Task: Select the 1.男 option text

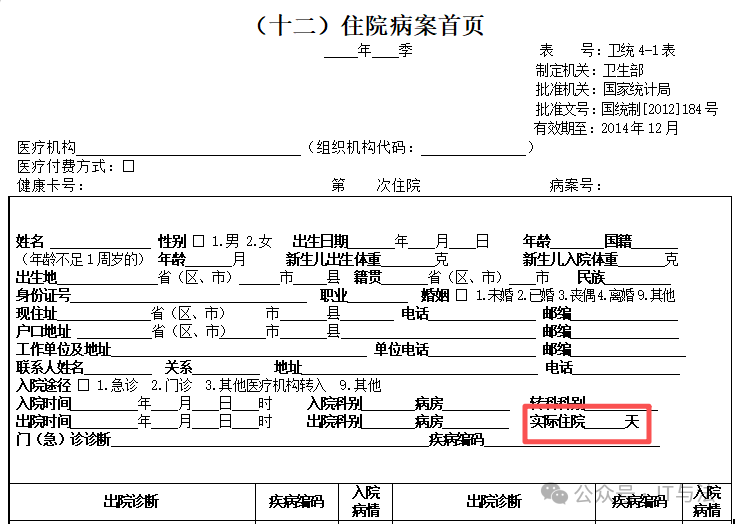Action: pos(225,241)
